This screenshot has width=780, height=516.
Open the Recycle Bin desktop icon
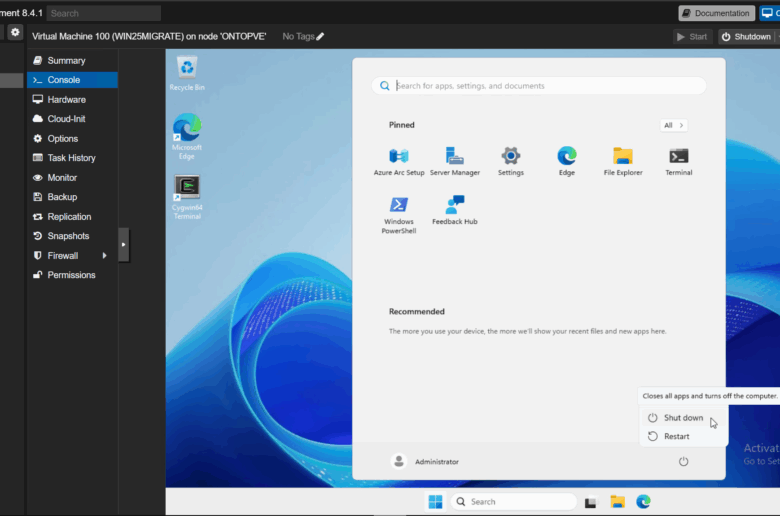pos(187,74)
